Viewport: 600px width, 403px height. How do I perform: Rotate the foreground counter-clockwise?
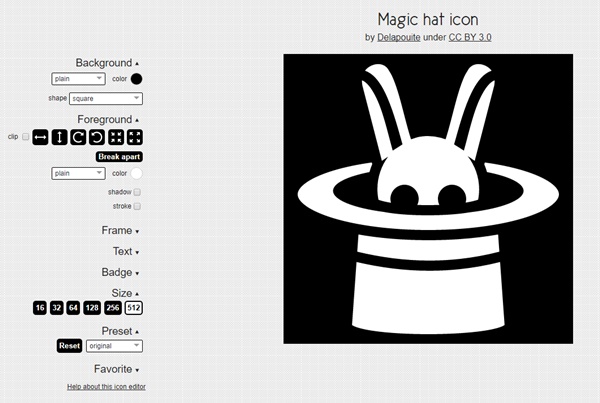point(97,137)
